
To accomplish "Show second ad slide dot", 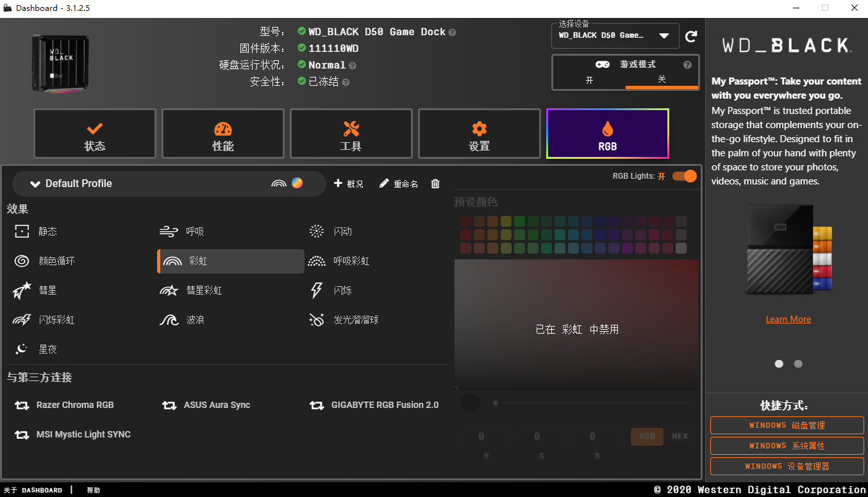I will click(798, 364).
